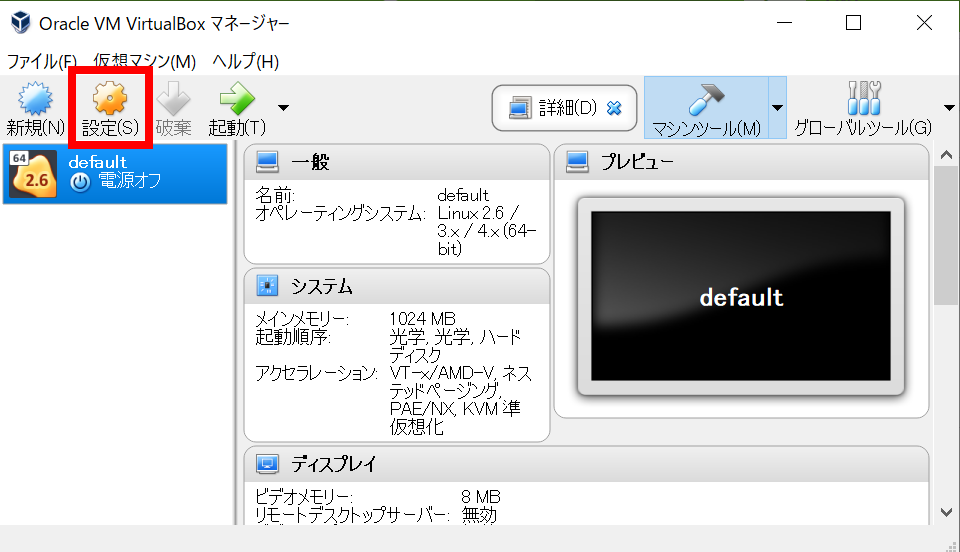Viewport: 960px width, 552px height.
Task: Click the 'Linux 2.6 / 3.x / 4.x (64-bit)' OS value
Action: (487, 231)
